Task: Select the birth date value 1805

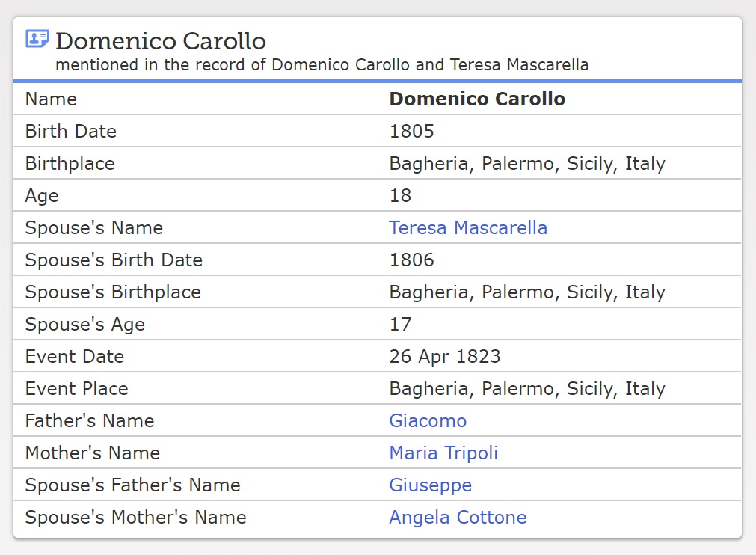Action: tap(411, 132)
